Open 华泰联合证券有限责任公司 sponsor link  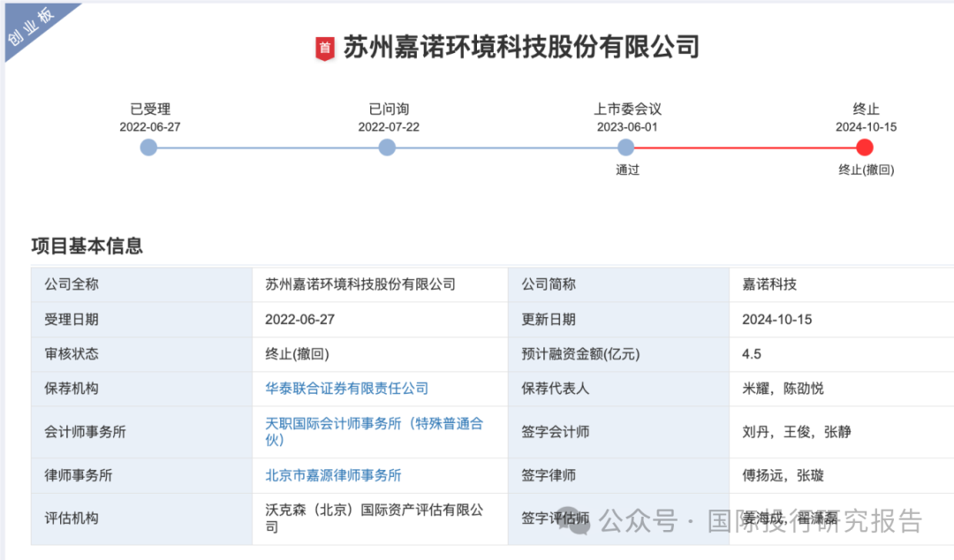[x=347, y=389]
